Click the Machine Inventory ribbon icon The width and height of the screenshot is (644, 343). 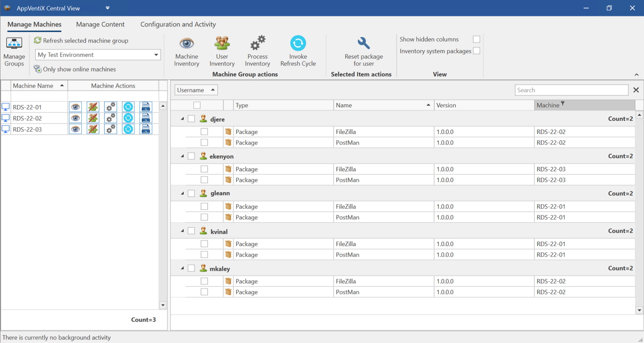187,44
